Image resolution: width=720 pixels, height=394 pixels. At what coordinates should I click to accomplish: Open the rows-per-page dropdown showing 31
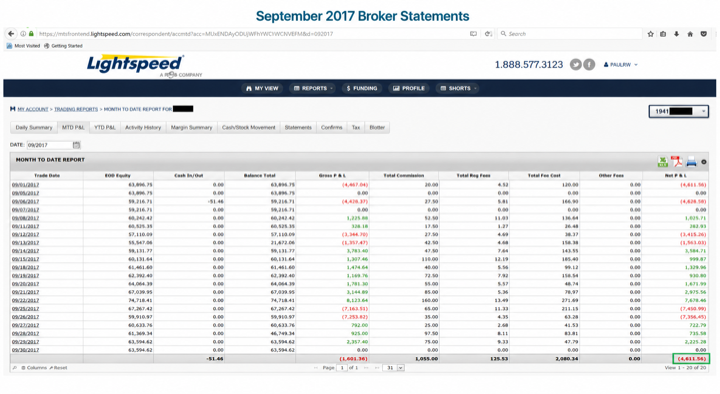[394, 368]
